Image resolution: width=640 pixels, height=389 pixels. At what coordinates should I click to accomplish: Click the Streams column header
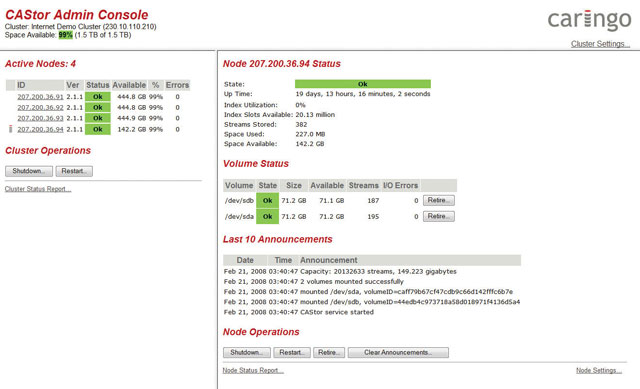(363, 185)
